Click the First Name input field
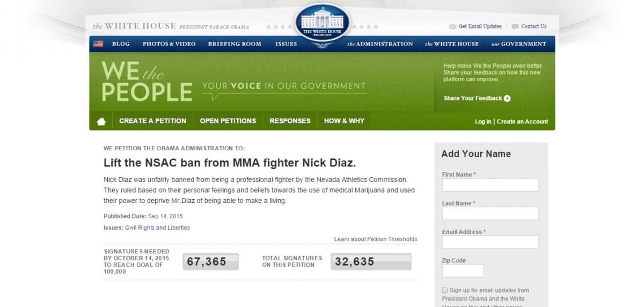 [x=491, y=185]
